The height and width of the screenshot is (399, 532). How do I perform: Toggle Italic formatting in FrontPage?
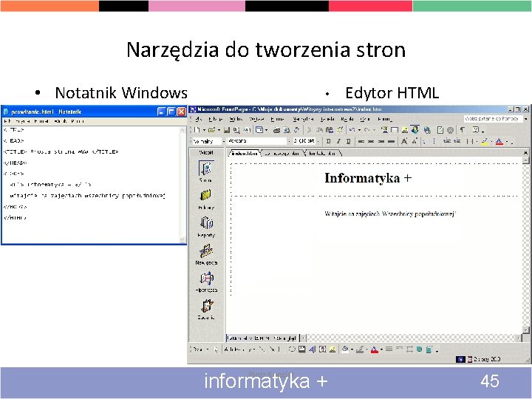pyautogui.click(x=338, y=141)
